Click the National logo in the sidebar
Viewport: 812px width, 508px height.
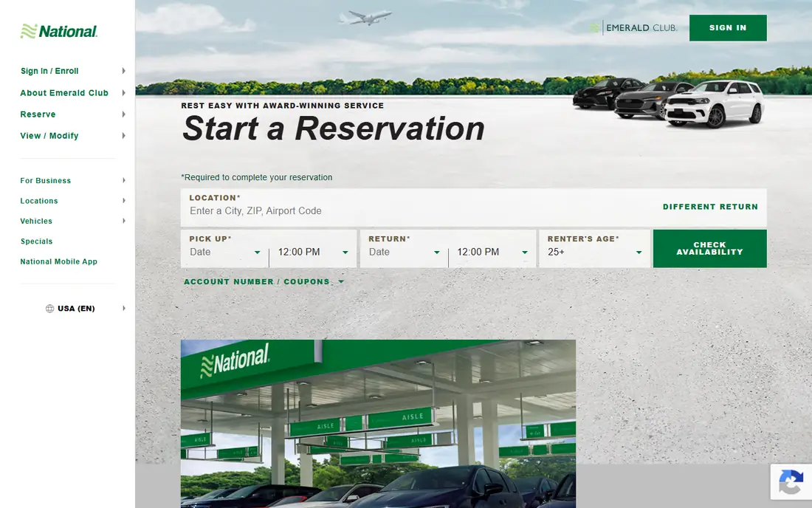58,32
